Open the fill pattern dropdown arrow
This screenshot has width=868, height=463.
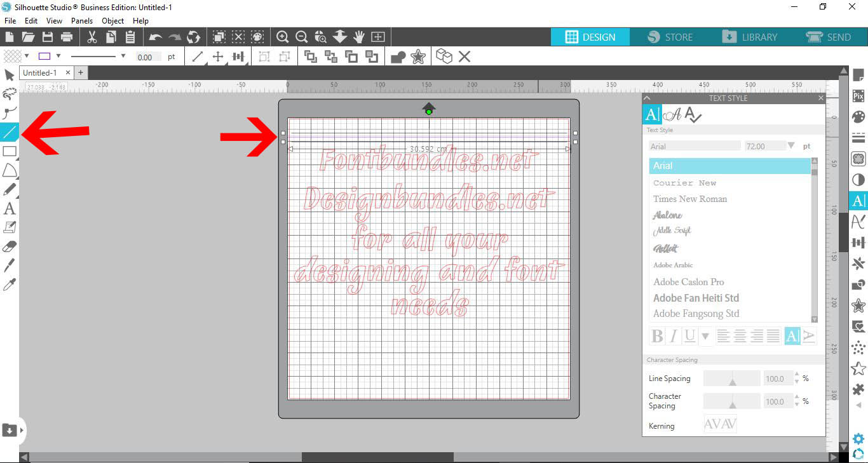pos(27,57)
